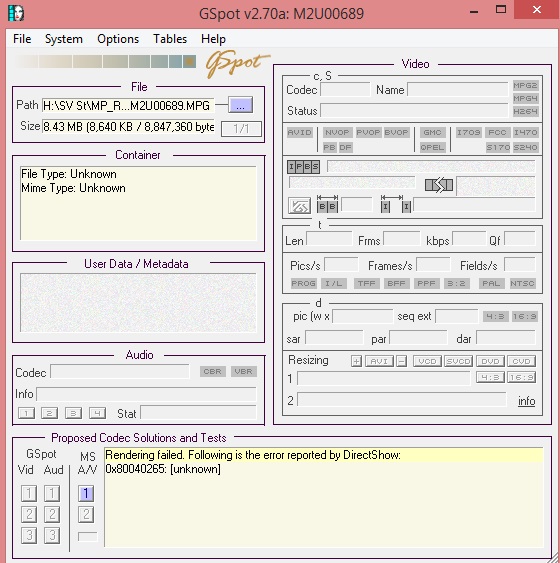The width and height of the screenshot is (560, 563).
Task: Click the NTSC indicator
Action: (x=522, y=283)
